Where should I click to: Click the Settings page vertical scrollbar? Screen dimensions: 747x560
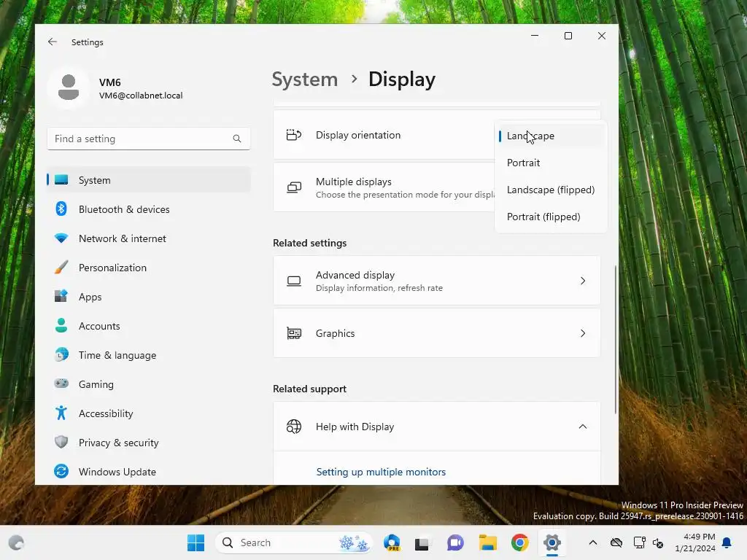click(616, 339)
